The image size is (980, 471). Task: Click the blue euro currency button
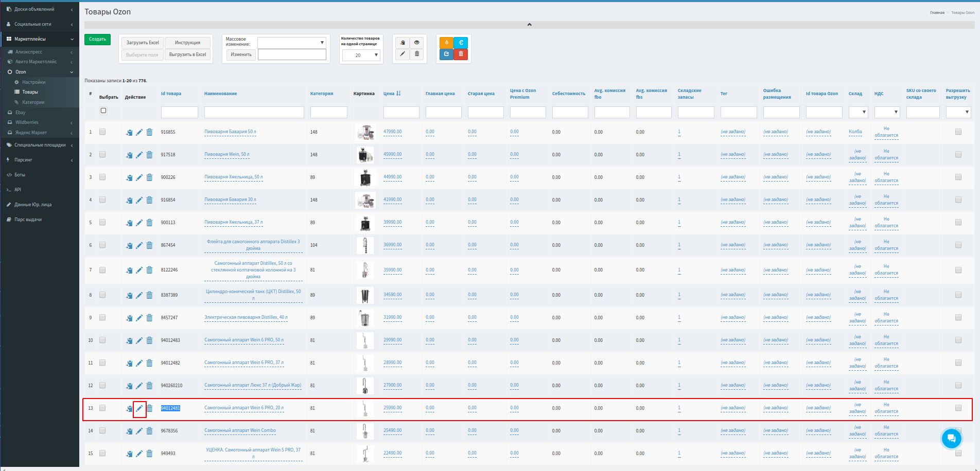[x=461, y=43]
